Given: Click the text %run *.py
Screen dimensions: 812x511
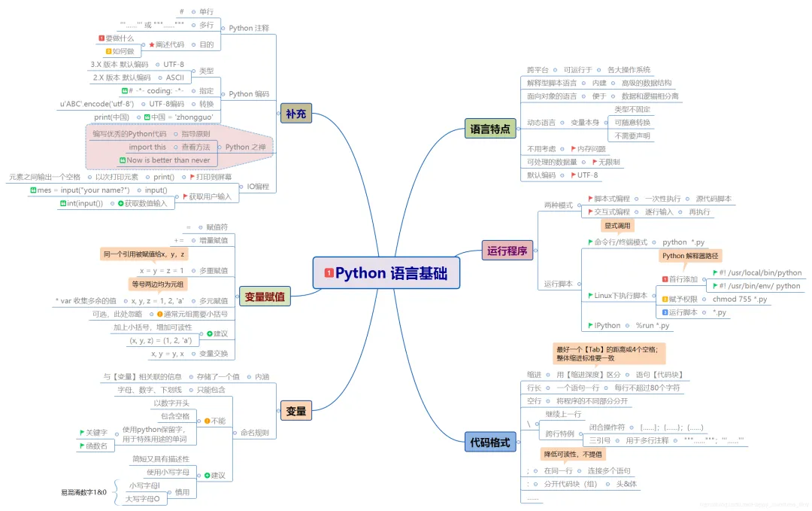Looking at the screenshot, I should click(653, 325).
